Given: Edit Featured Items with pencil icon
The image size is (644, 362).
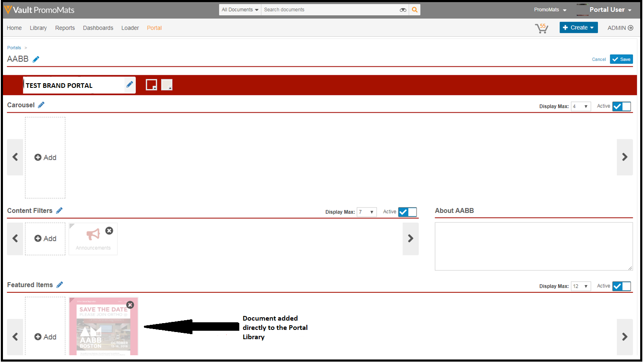Looking at the screenshot, I should 60,285.
